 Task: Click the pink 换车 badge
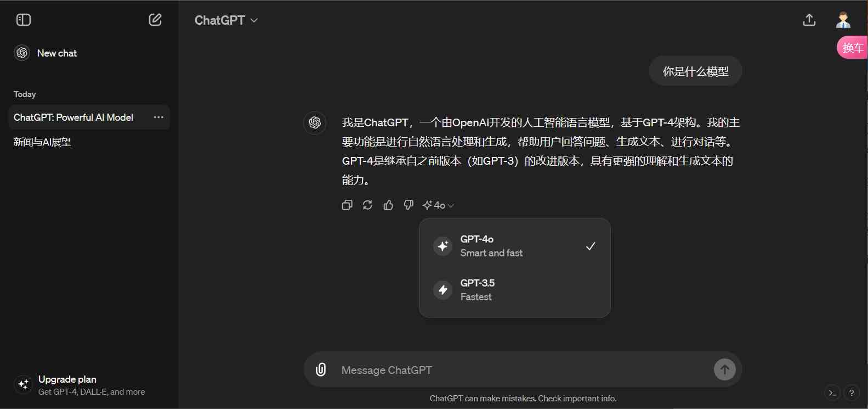853,48
